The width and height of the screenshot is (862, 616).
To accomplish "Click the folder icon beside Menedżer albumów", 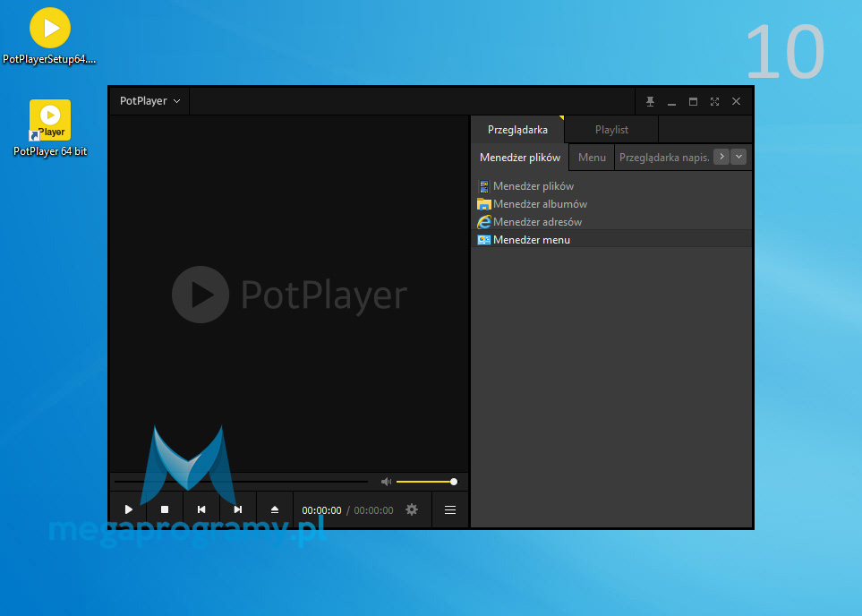I will click(x=483, y=204).
